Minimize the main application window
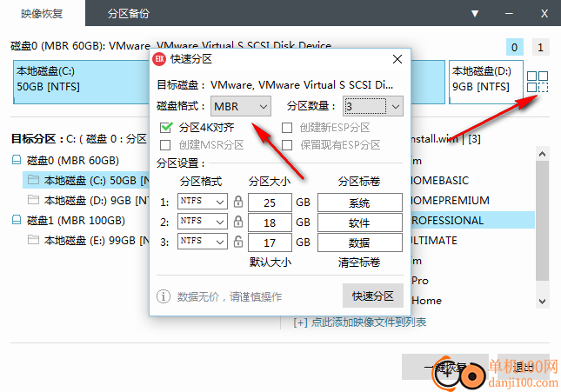The width and height of the screenshot is (561, 392). tap(509, 14)
